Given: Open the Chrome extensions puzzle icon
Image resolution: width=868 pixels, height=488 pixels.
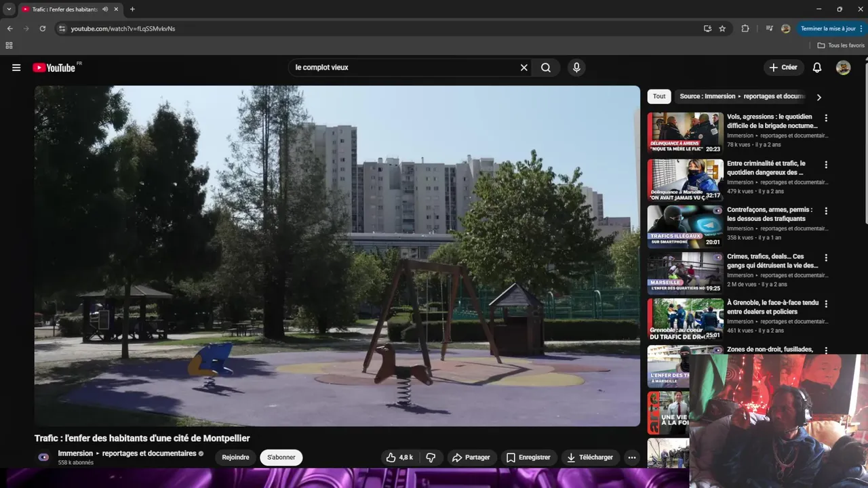Looking at the screenshot, I should coord(745,28).
